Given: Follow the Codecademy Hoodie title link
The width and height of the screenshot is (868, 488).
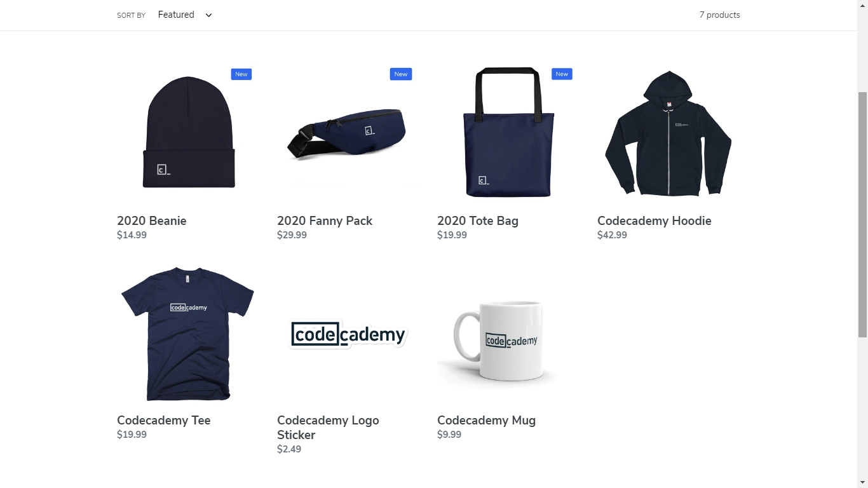Looking at the screenshot, I should (x=654, y=221).
